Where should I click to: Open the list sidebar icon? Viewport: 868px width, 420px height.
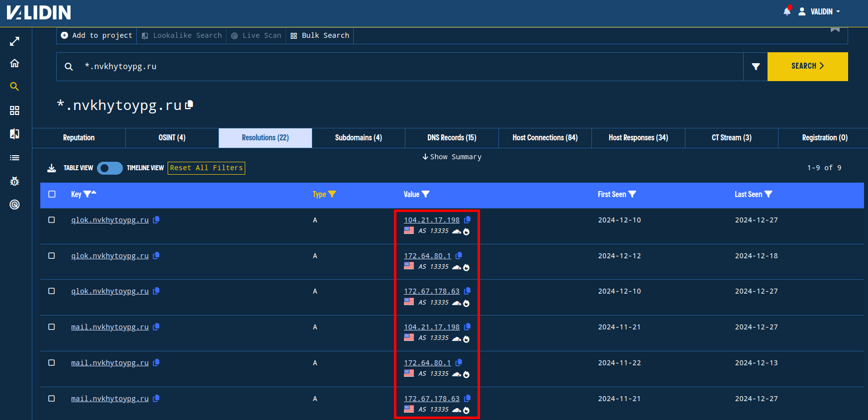click(15, 158)
